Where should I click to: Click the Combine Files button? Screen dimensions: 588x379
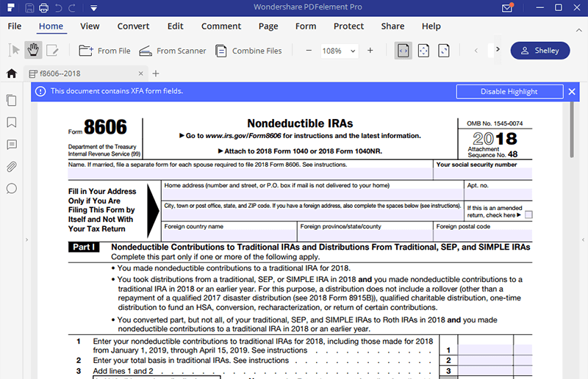[x=248, y=51]
